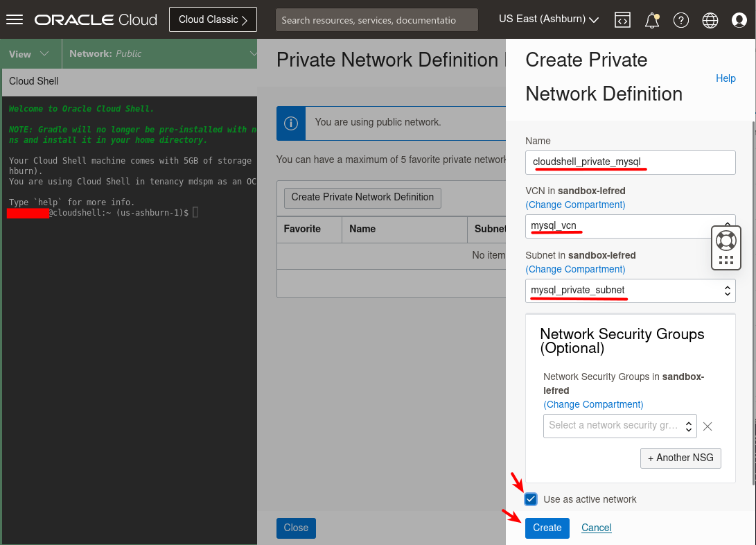The image size is (756, 545).
Task: Open the Network: Public dropdown
Action: pyautogui.click(x=160, y=52)
